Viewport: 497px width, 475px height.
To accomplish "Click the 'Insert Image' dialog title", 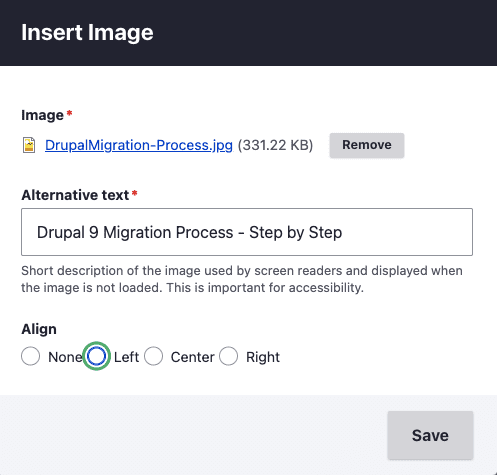I will 87,33.
